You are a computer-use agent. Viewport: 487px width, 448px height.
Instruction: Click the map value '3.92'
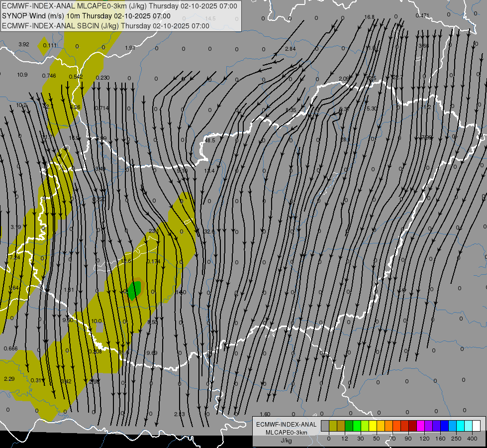[x=24, y=44]
